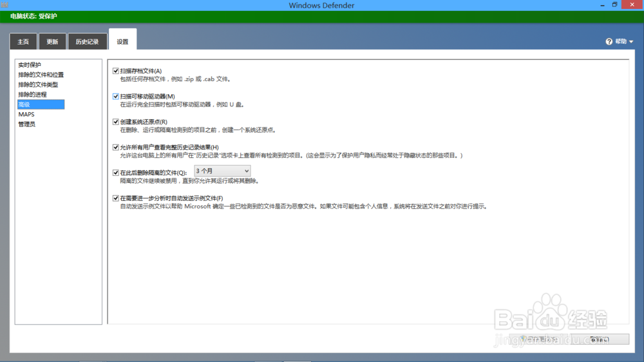Screen dimensions: 644x362
Task: Click the U 盘 removable drive description text
Action: pyautogui.click(x=182, y=105)
